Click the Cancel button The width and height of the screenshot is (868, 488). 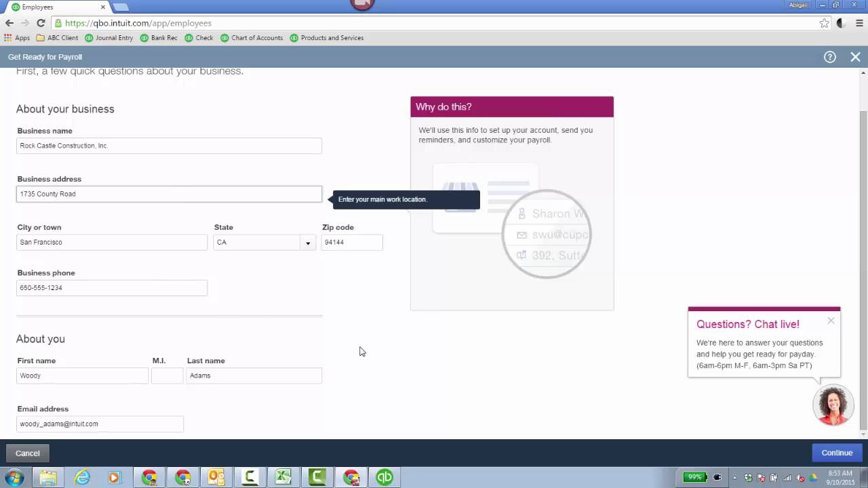pyautogui.click(x=28, y=453)
